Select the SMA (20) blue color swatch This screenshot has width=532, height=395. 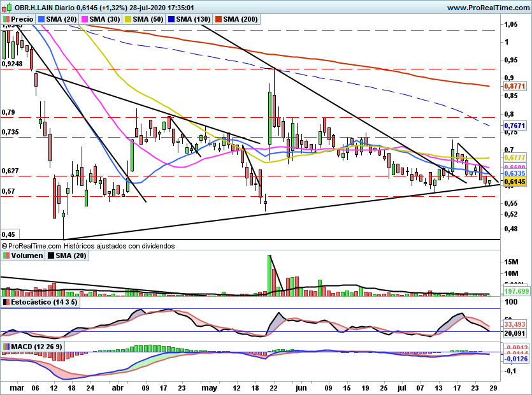pyautogui.click(x=41, y=19)
